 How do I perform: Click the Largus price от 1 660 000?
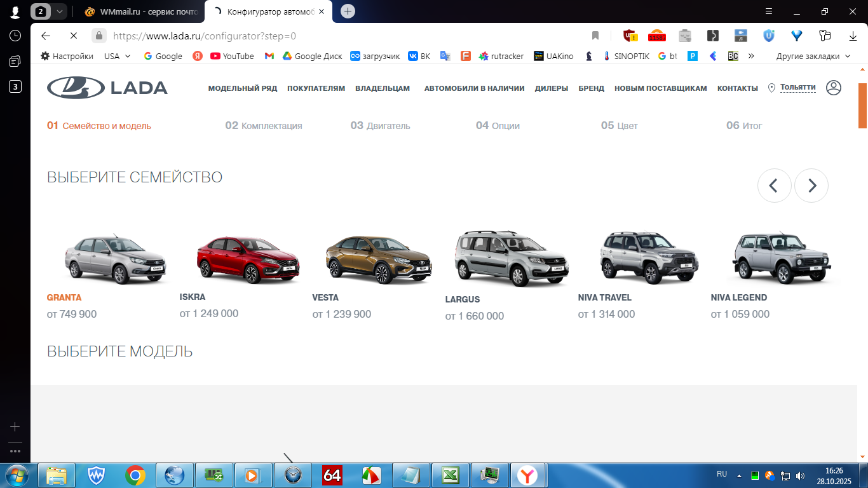coord(475,316)
